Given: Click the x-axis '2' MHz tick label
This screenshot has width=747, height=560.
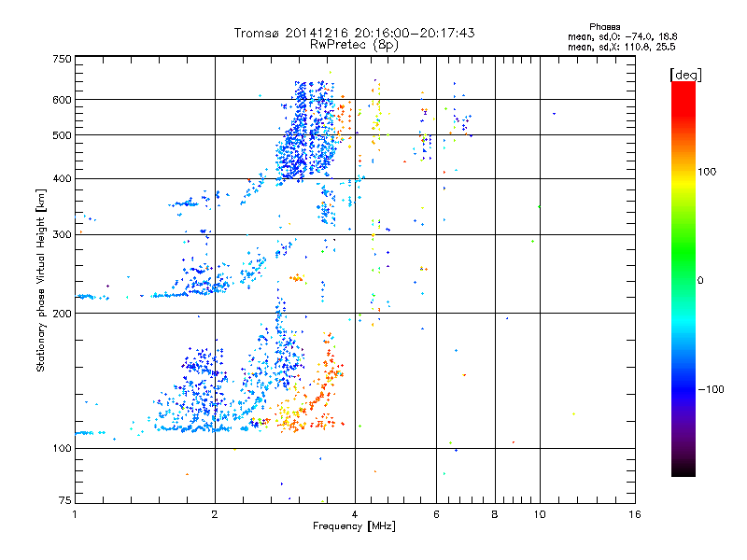Looking at the screenshot, I should [x=215, y=514].
